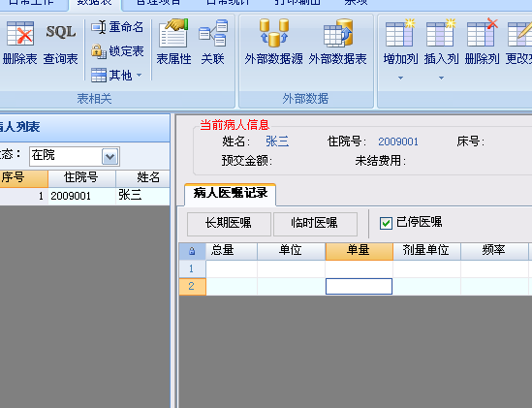Screen dimensions: 532x408
Task: Expand the arrow under 插入列
Action: click(x=441, y=78)
